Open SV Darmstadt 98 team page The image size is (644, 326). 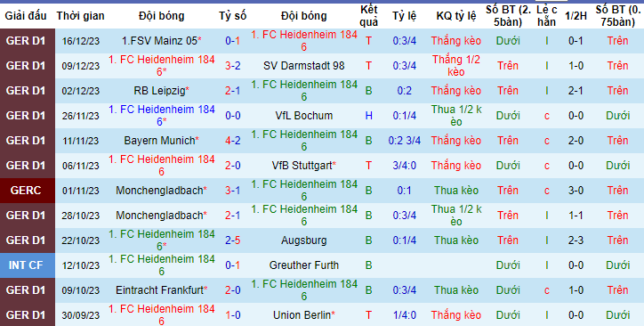304,66
